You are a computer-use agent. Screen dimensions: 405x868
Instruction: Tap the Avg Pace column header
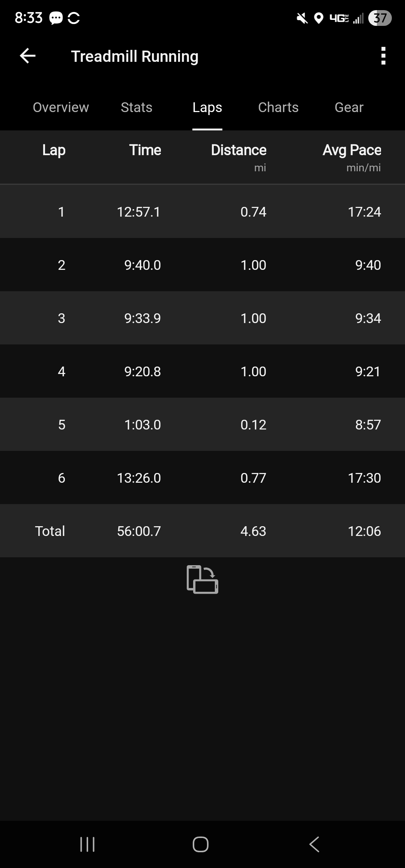tap(352, 150)
